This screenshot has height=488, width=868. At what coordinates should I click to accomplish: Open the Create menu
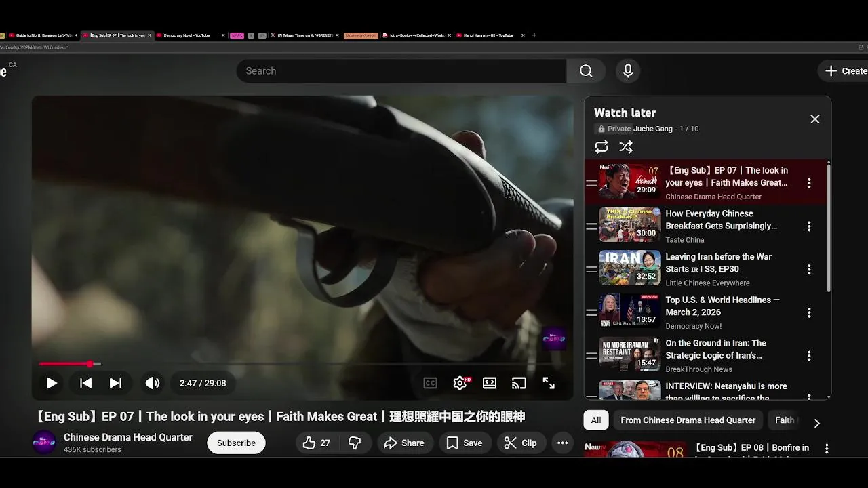[x=846, y=71]
